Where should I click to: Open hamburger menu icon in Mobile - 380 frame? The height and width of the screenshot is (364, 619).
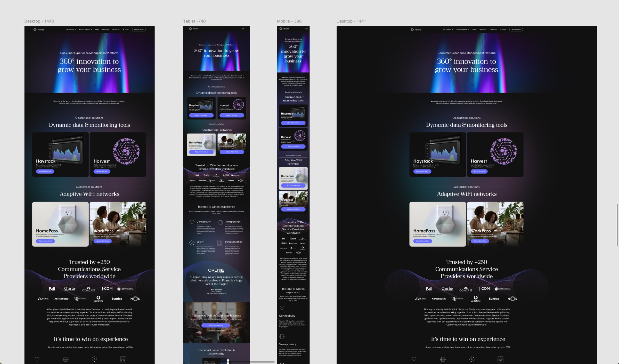(306, 29)
